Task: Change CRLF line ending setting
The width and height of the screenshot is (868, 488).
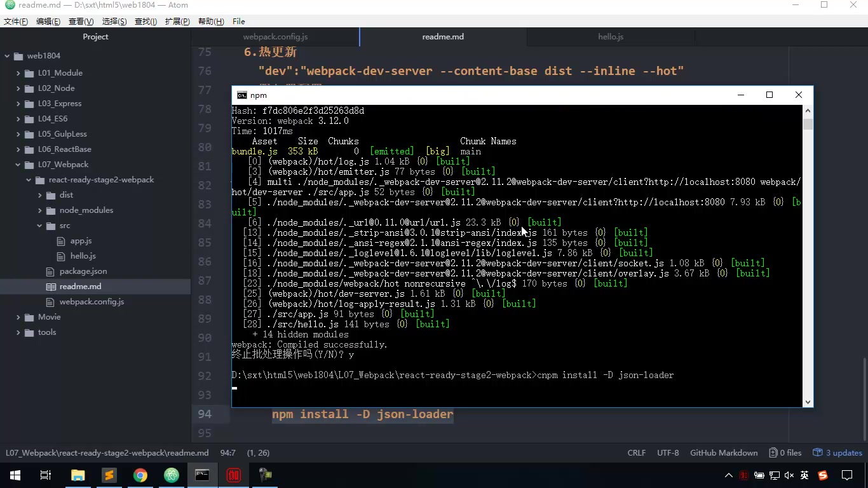Action: (x=636, y=453)
